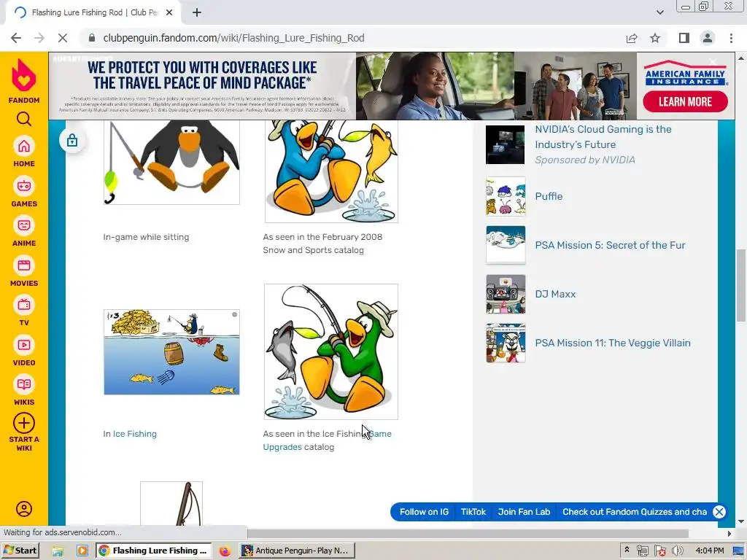Open the partially visible fishing rod image
The width and height of the screenshot is (747, 560).
[x=171, y=504]
